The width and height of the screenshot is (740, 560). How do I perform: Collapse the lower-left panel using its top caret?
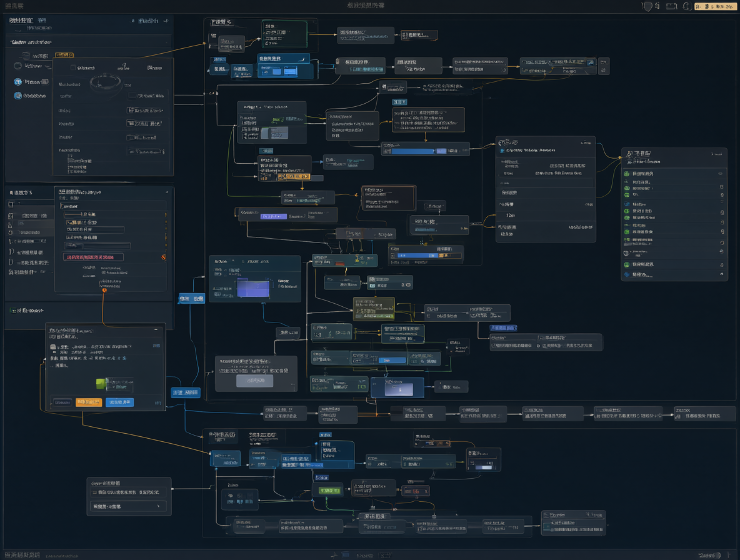167,192
